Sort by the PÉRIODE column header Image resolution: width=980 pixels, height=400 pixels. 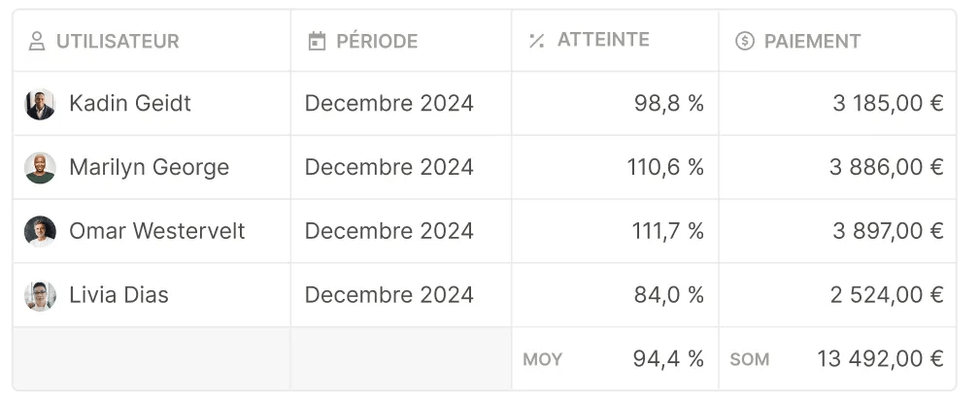click(x=377, y=41)
